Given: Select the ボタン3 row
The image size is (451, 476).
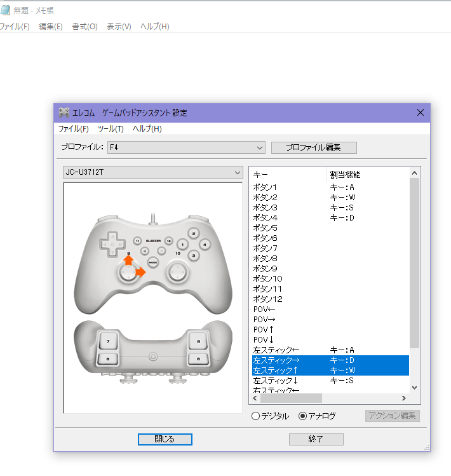Looking at the screenshot, I should coord(330,208).
